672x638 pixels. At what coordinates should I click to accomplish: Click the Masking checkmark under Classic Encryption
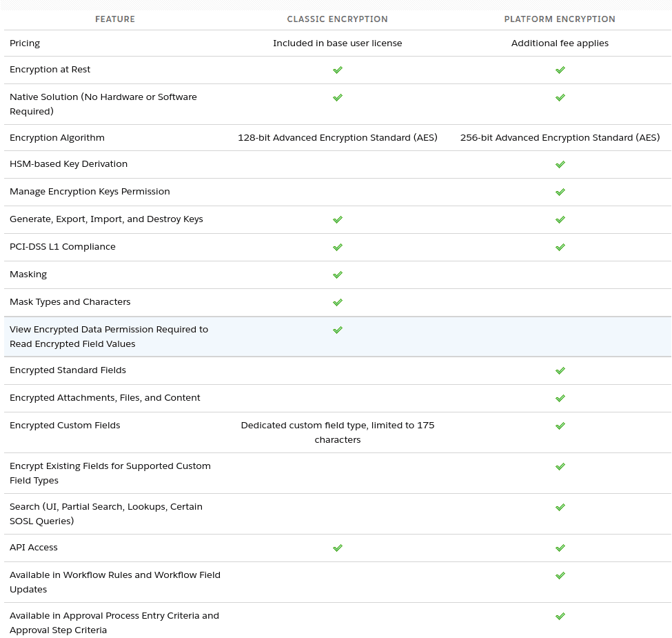338,275
